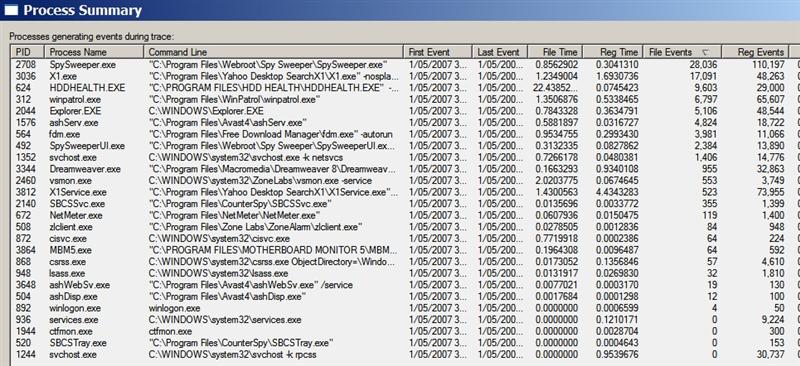Select the Explorer.EXE process row
The image size is (800, 366).
(x=405, y=111)
